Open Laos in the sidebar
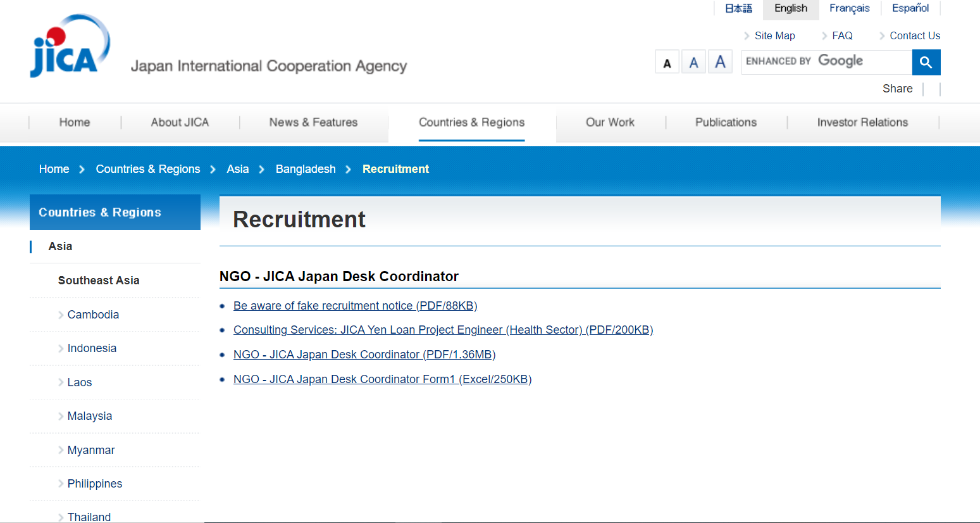Screen dimensions: 980x523 pyautogui.click(x=80, y=382)
